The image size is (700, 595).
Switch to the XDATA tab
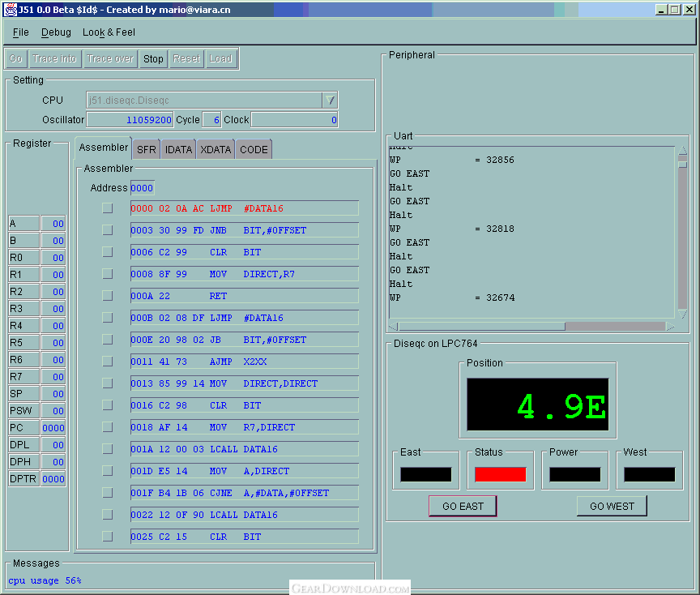[x=216, y=150]
